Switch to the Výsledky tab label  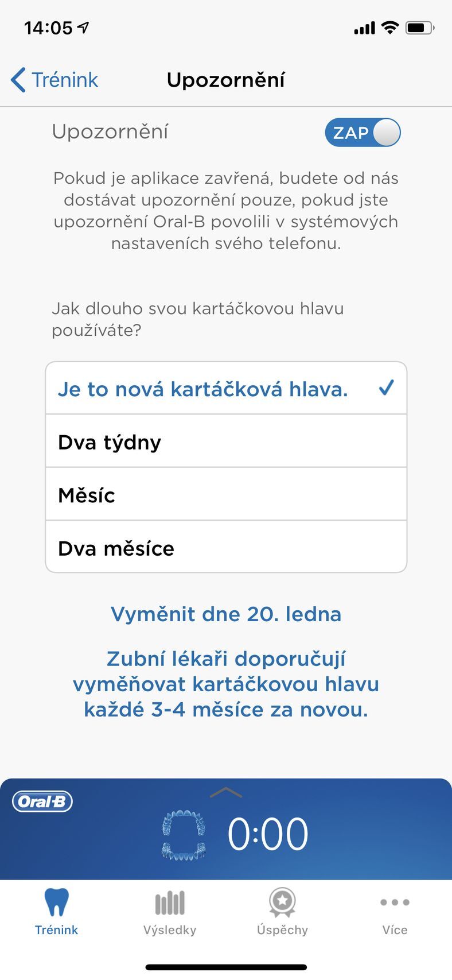tap(170, 929)
